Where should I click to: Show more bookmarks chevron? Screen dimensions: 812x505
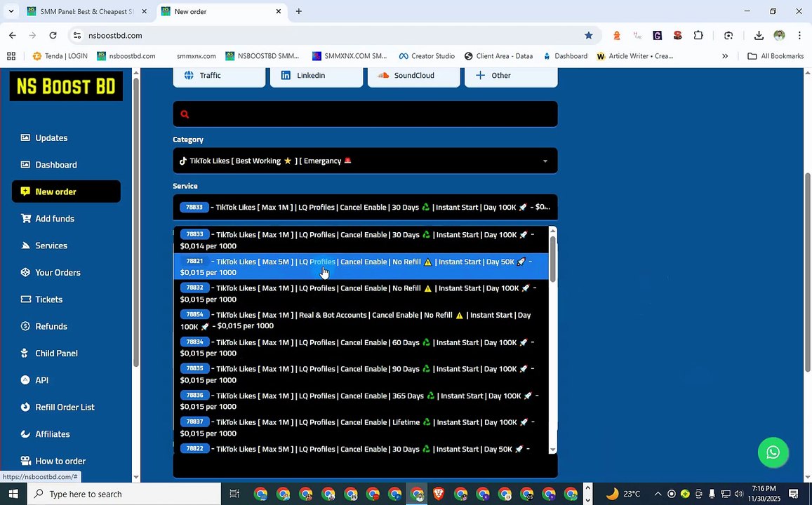click(725, 56)
